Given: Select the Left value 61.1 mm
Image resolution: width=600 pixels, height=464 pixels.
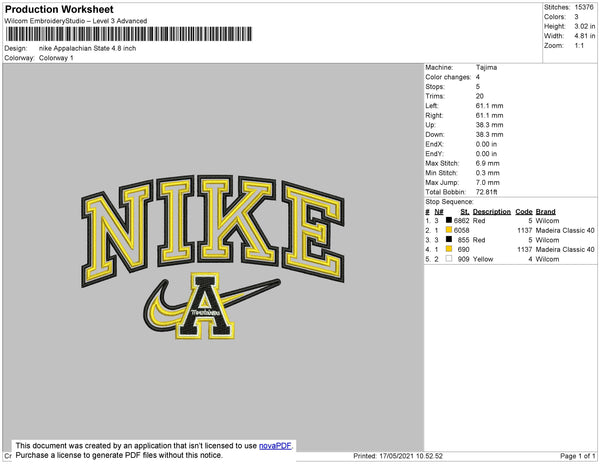Looking at the screenshot, I should [489, 106].
